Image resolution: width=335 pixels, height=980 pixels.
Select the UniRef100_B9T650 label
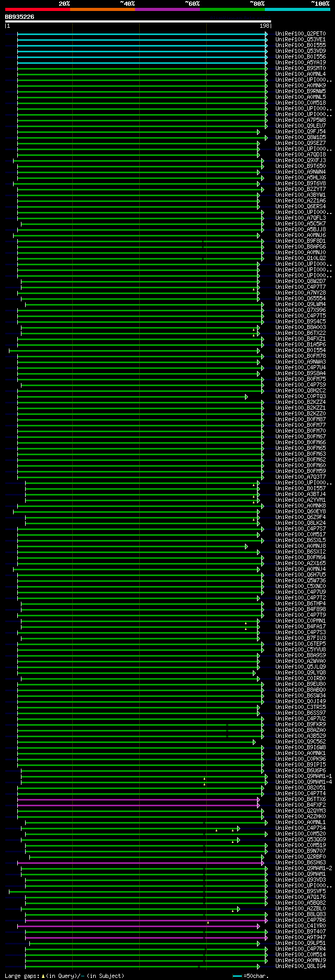point(300,166)
